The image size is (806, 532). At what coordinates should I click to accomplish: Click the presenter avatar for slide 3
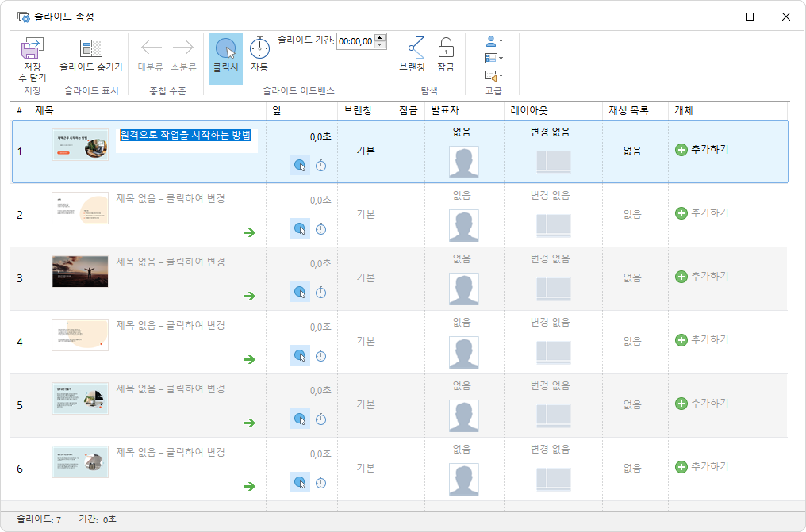463,289
